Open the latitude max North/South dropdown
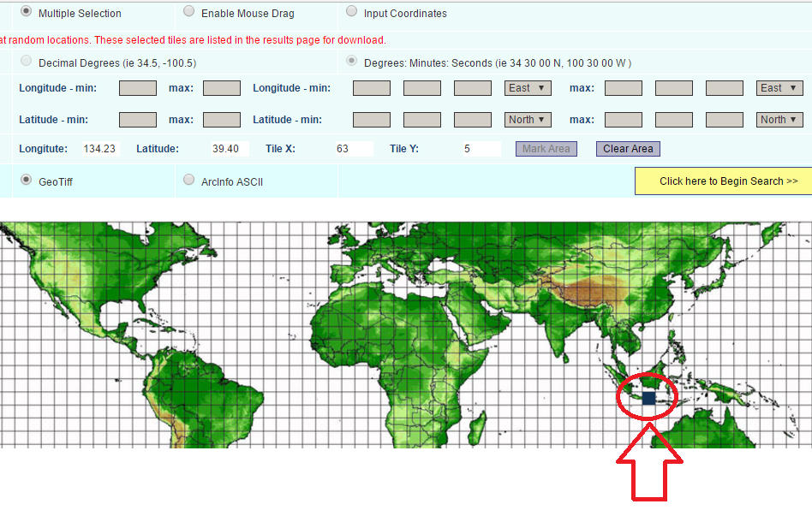 [778, 119]
